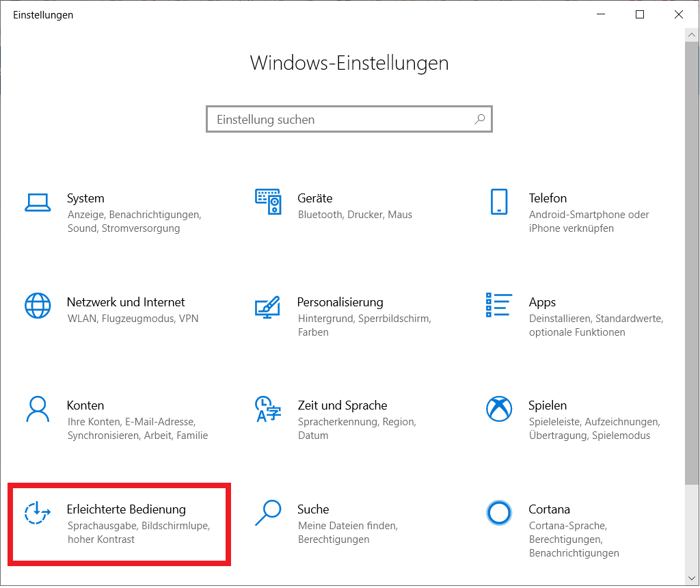The height and width of the screenshot is (588, 700).
Task: Select the Personalisierung heading
Action: [340, 302]
